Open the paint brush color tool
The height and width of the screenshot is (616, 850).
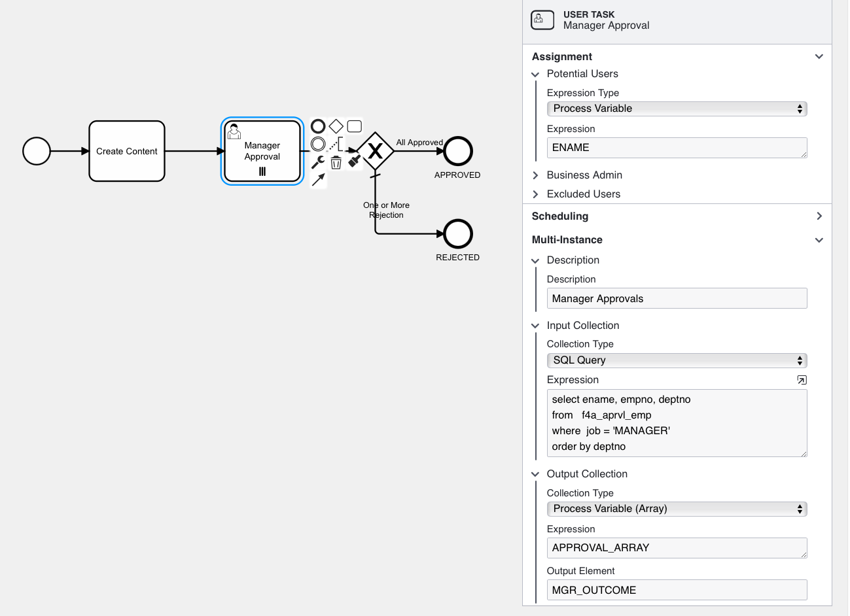pos(355,161)
